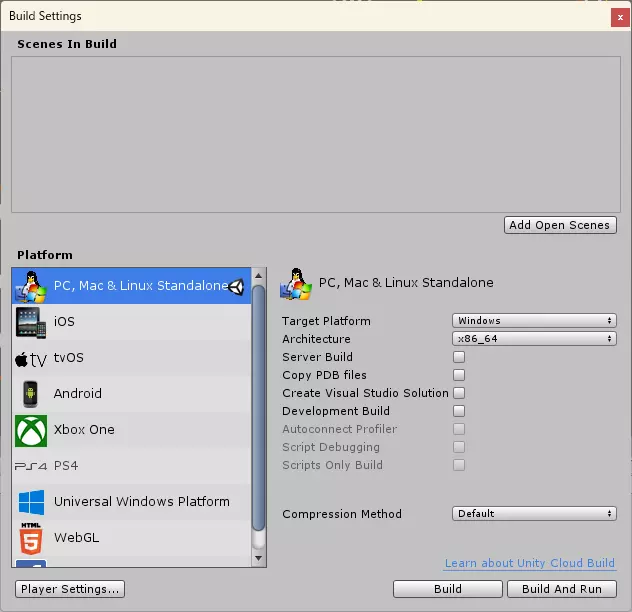632x612 pixels.
Task: Enable Development Build checkbox
Action: click(x=459, y=411)
